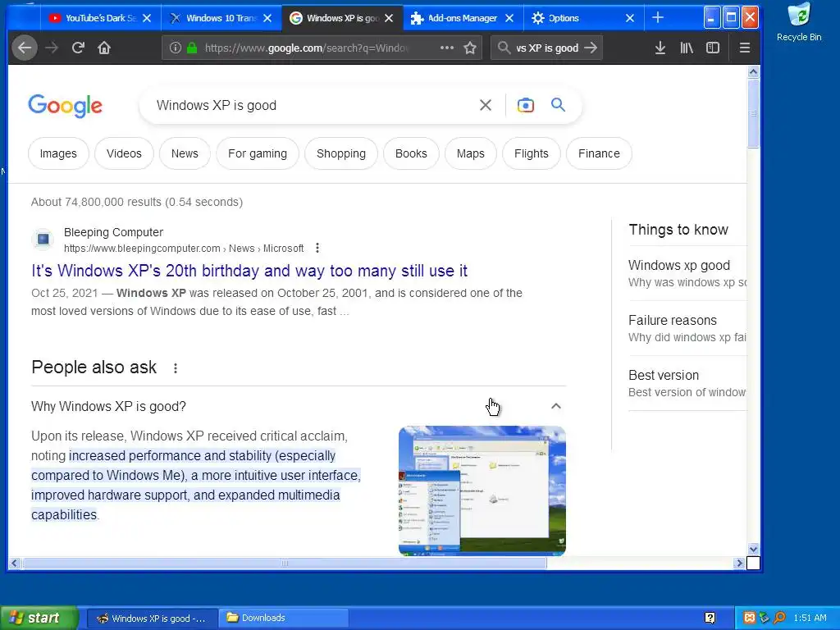The image size is (840, 630).
Task: Select the Books filter chip
Action: (411, 153)
